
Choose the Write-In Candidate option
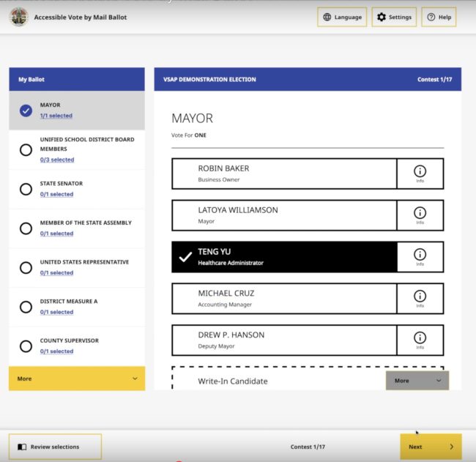pos(278,381)
